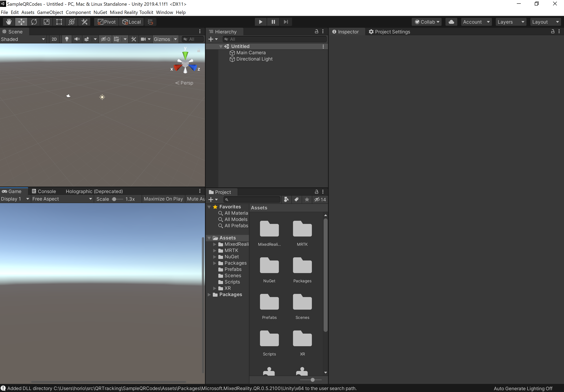This screenshot has height=392, width=564.
Task: Click the Play button
Action: click(261, 22)
